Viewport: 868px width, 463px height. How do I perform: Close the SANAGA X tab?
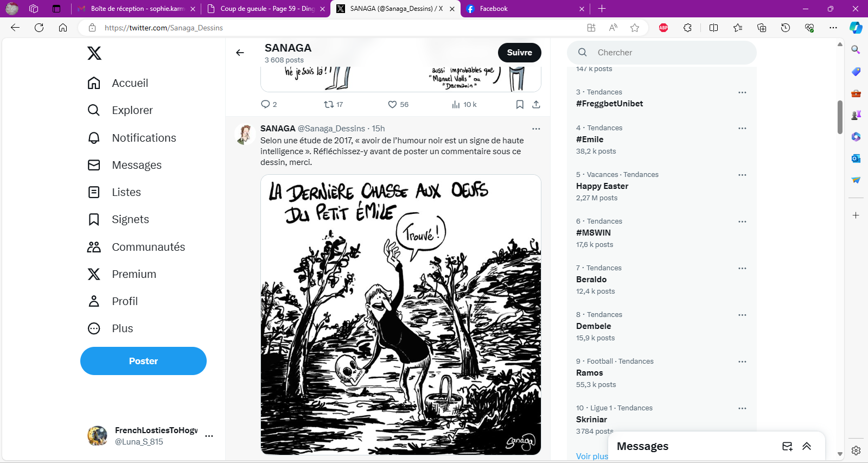452,9
